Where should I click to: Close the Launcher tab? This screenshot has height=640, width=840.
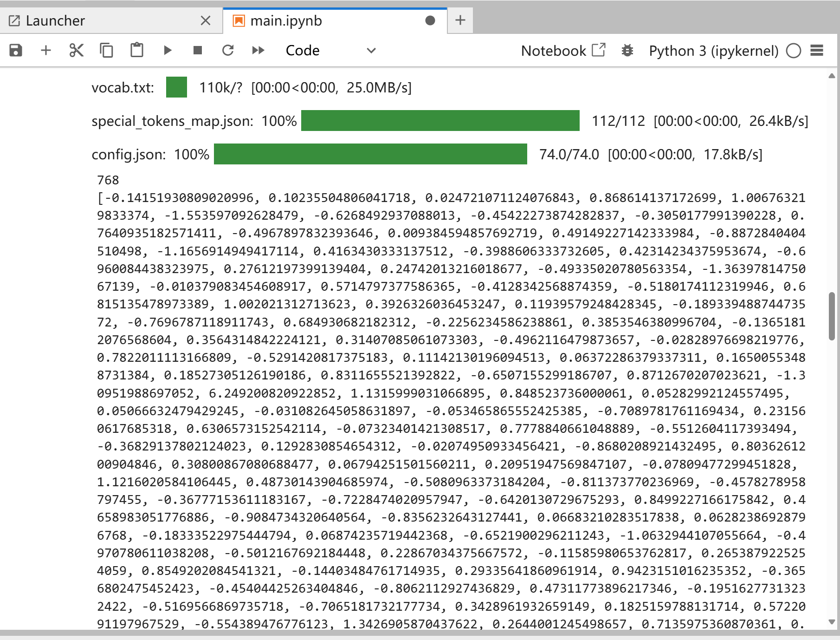click(x=206, y=20)
